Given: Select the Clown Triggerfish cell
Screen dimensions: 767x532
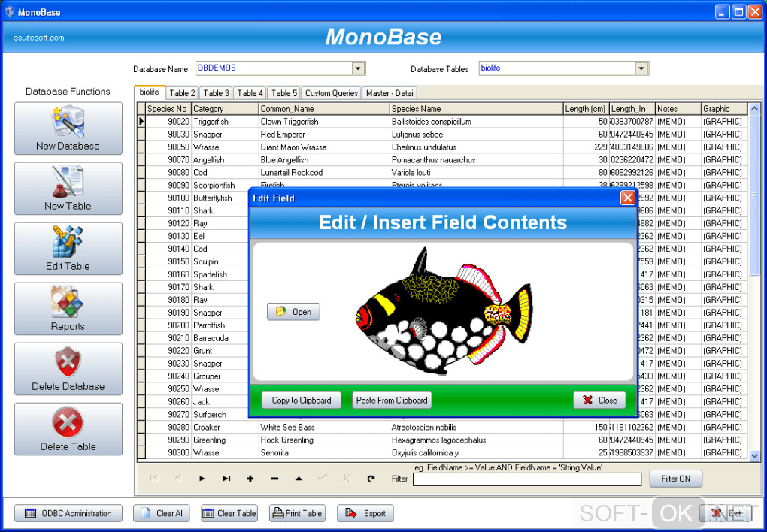Looking at the screenshot, I should (x=324, y=122).
